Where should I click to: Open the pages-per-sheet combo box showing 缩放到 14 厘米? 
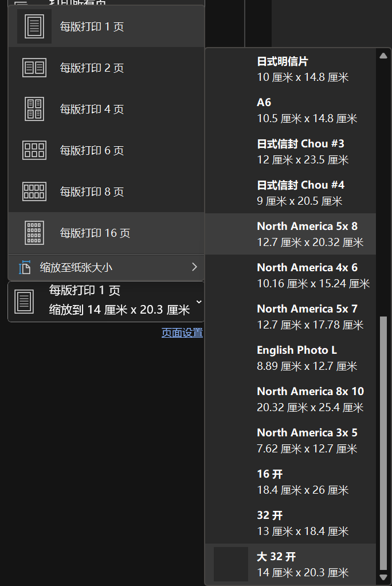point(106,302)
